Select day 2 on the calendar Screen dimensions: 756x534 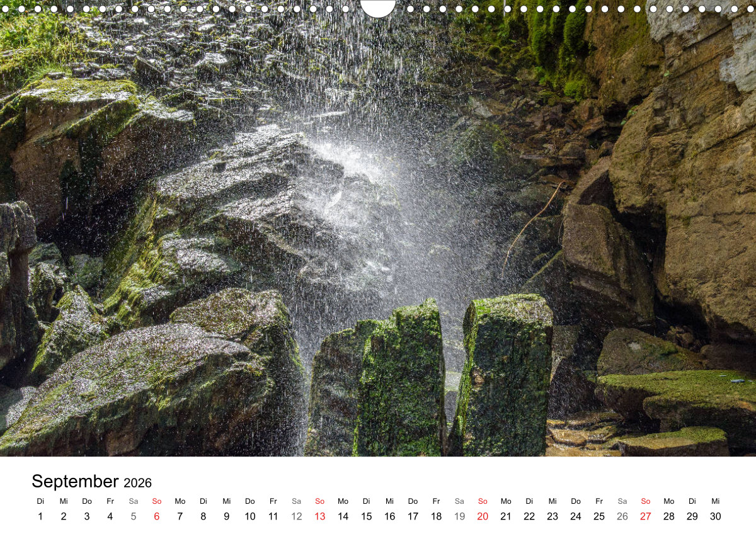click(x=64, y=516)
